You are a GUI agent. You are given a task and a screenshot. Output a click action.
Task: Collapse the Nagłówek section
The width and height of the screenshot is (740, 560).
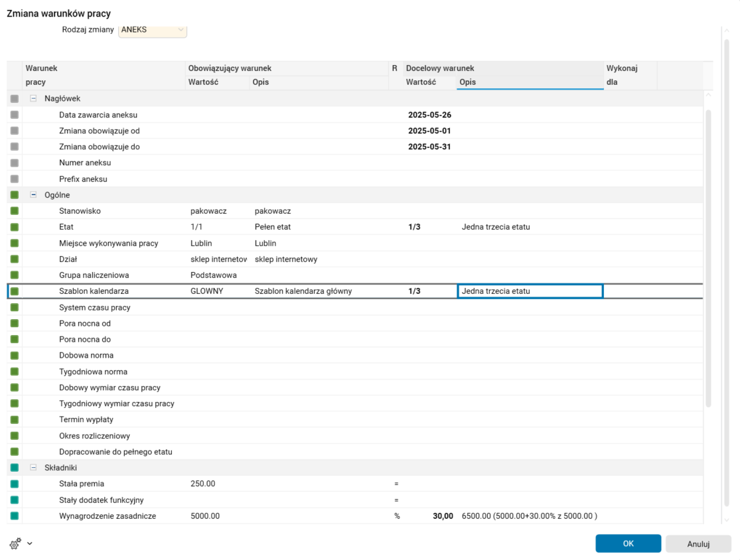34,99
